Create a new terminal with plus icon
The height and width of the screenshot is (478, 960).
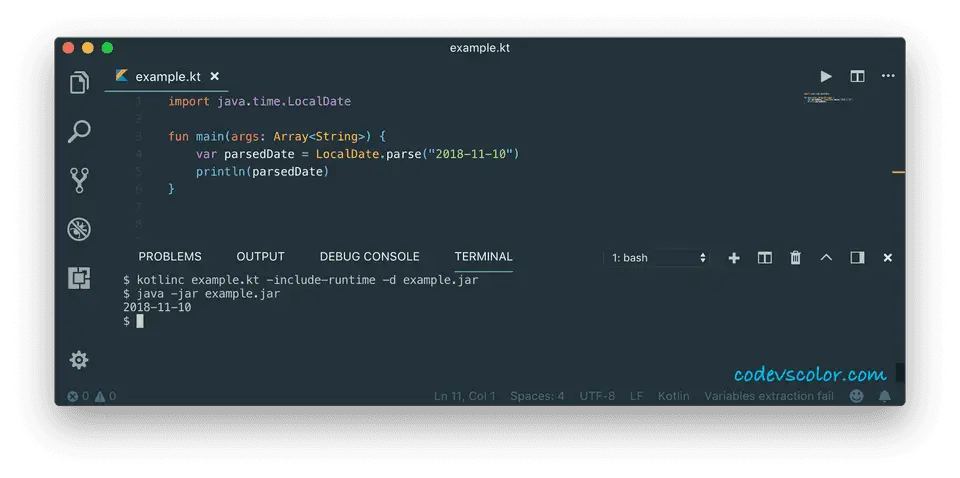[734, 258]
